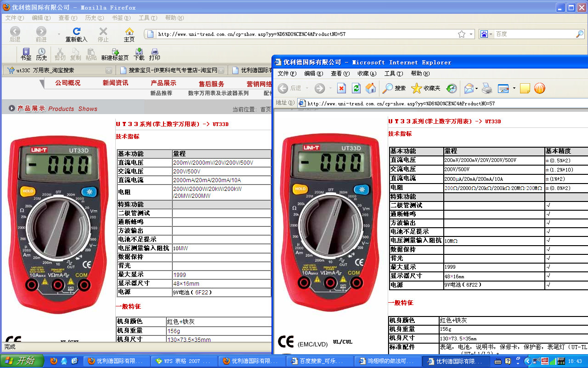588x368 pixels.
Task: Click the taskbar clock showing 18:43
Action: pos(575,361)
